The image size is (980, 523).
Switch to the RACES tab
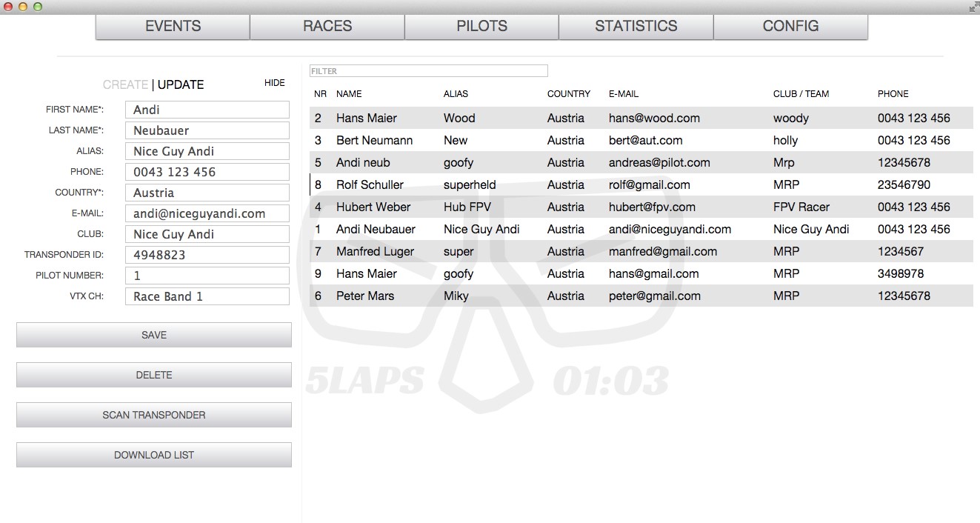tap(327, 26)
